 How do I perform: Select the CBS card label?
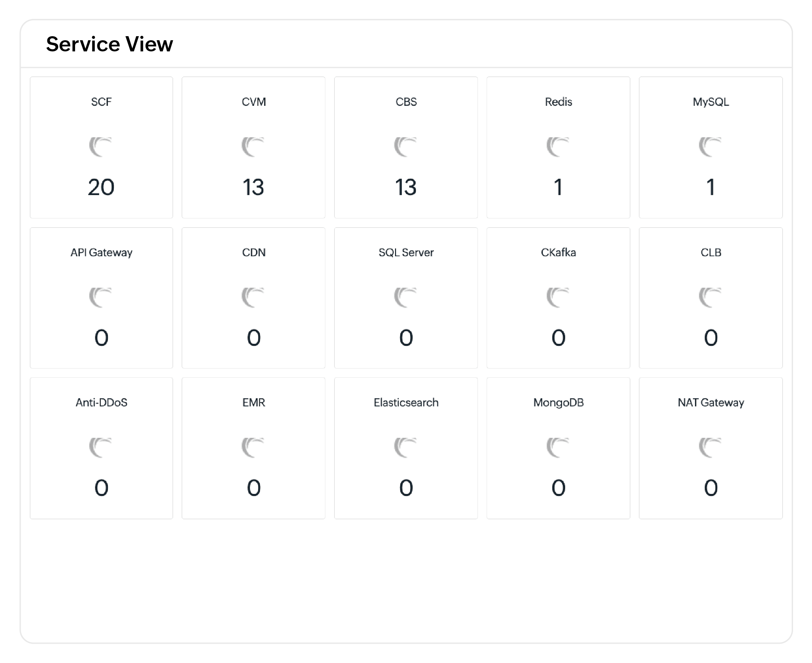(406, 101)
